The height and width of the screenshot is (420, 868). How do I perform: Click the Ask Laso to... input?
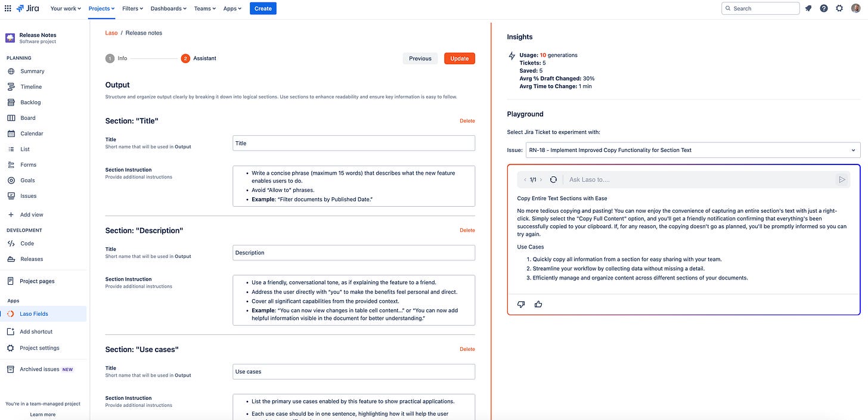click(699, 179)
